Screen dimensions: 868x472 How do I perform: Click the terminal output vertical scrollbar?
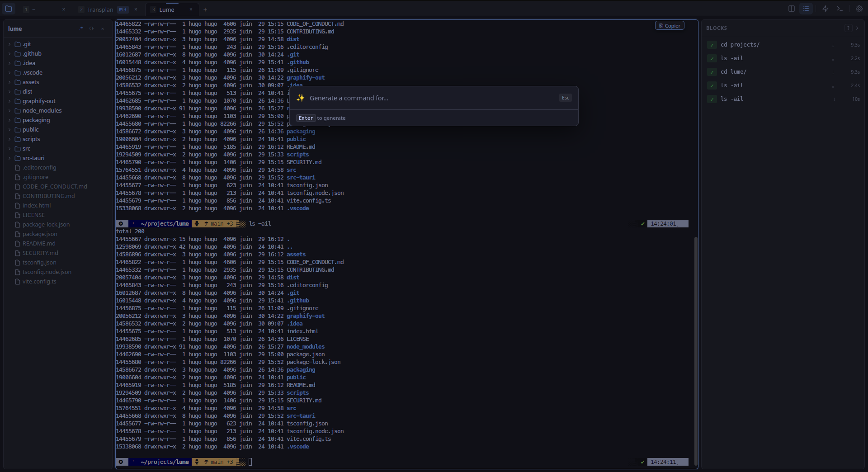[x=696, y=350]
